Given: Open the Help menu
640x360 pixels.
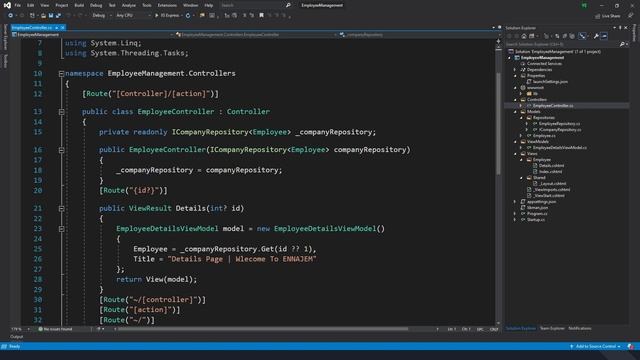Looking at the screenshot, I should click(209, 5).
